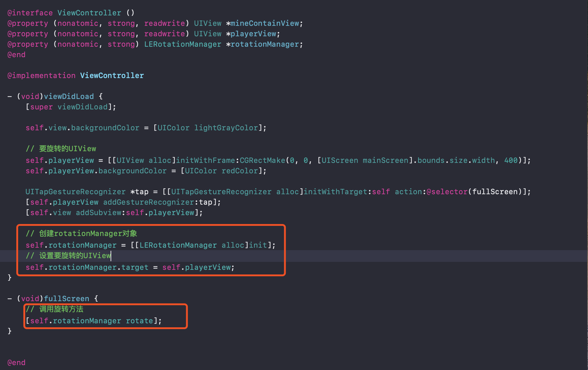Click the comment '// 设置要旋转的UIView'

(68, 256)
